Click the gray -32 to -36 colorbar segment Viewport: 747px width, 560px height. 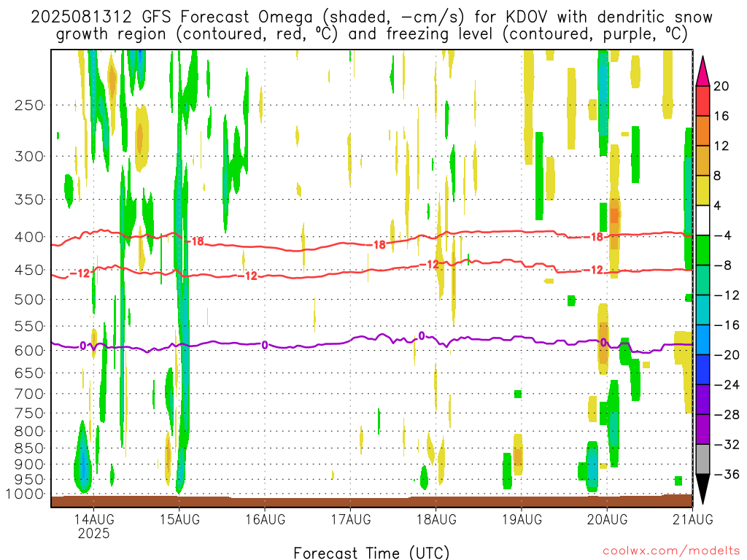click(x=703, y=459)
